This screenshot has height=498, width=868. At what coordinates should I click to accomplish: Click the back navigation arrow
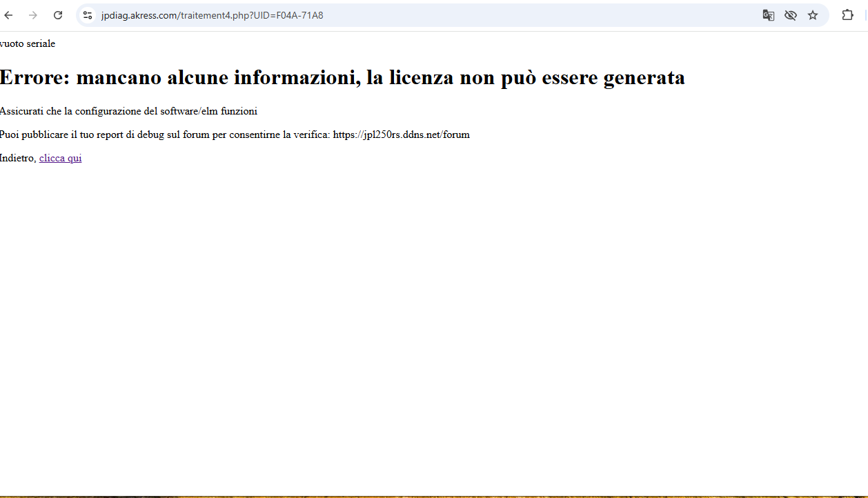[x=8, y=14]
